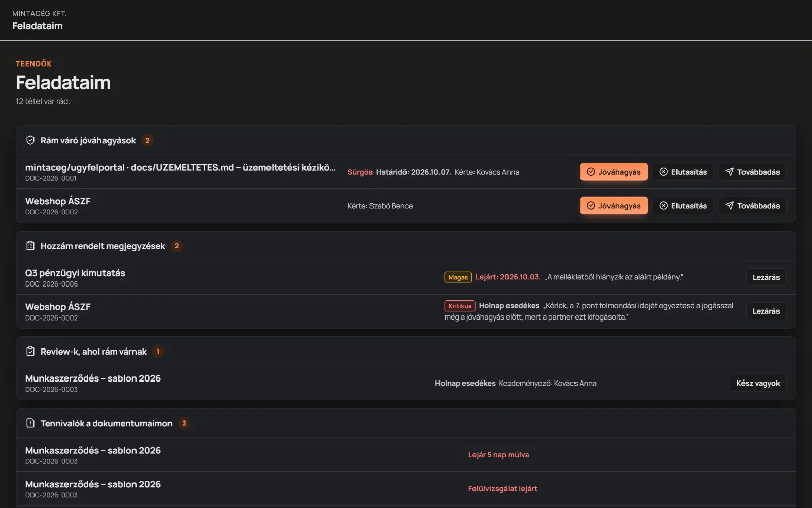This screenshot has width=812, height=508.
Task: Click Kérte: Szabó Bence text
Action: coord(380,206)
